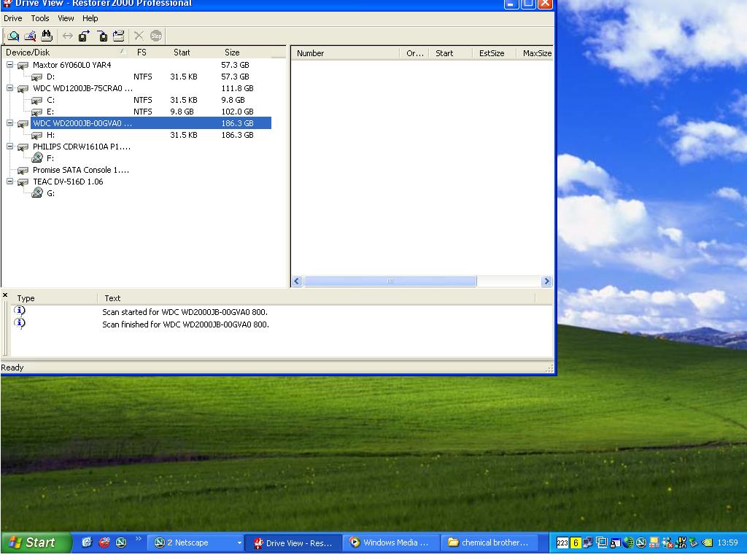Viewport: 747px width, 560px height.
Task: Open the Help menu
Action: pos(90,18)
